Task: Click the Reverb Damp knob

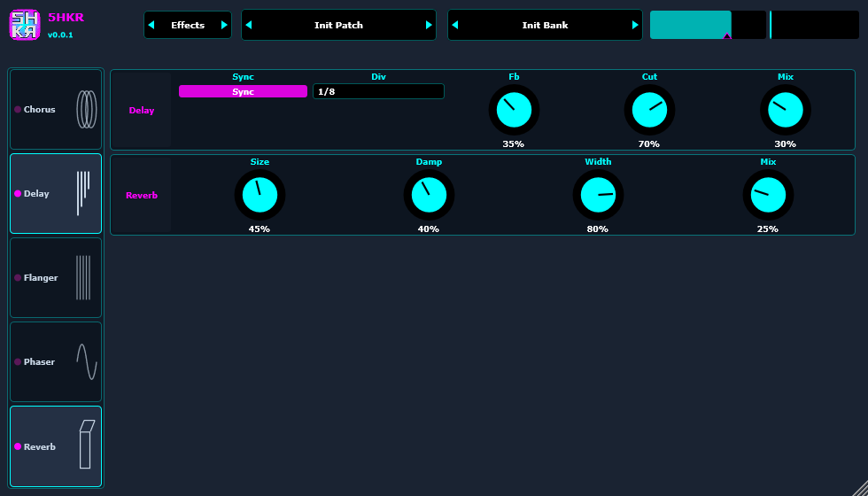Action: pos(429,196)
